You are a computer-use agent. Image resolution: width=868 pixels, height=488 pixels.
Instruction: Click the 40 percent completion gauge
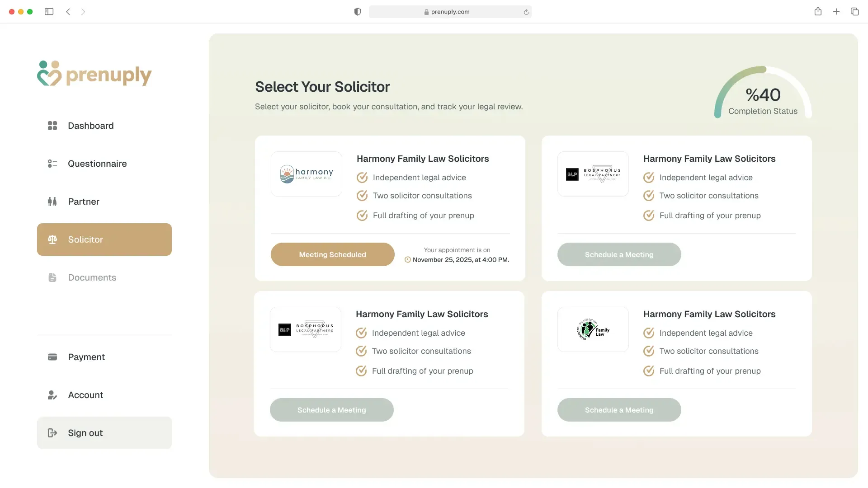click(763, 93)
